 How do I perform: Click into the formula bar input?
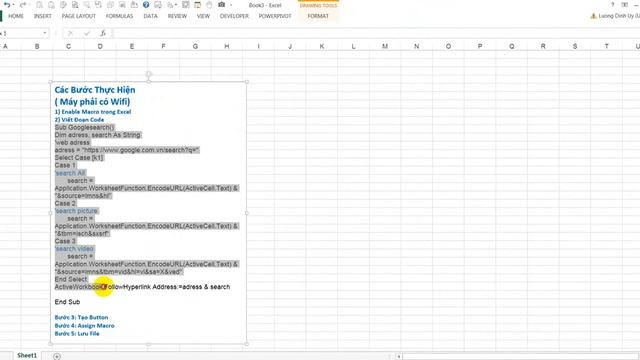point(376,33)
